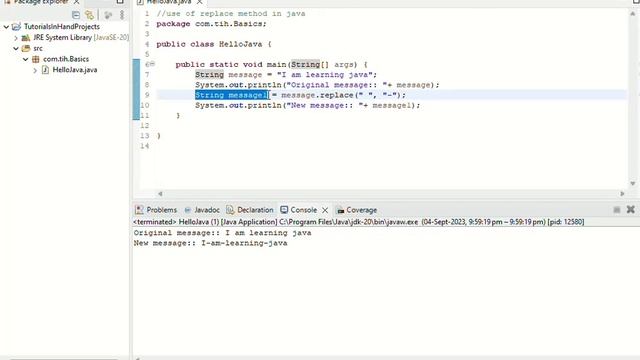This screenshot has height=360, width=640.
Task: Click the Declaration tab icon
Action: (230, 210)
